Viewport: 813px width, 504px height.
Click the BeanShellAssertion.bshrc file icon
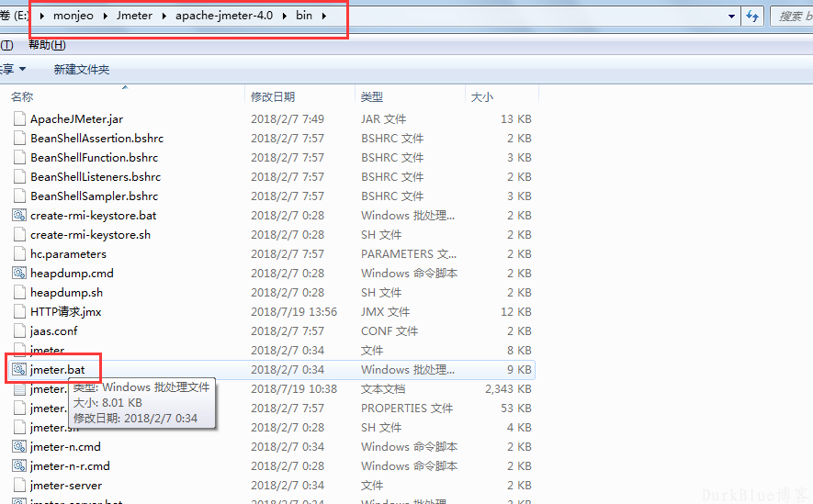[x=19, y=139]
